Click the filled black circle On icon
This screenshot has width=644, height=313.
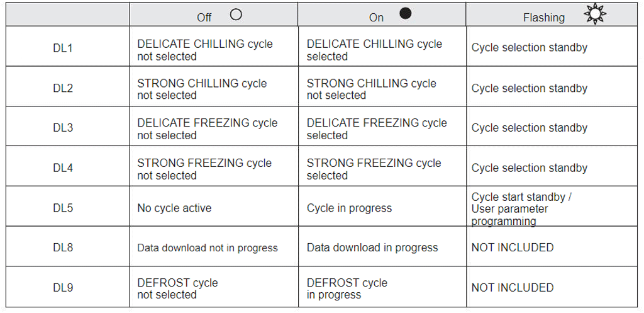click(406, 14)
